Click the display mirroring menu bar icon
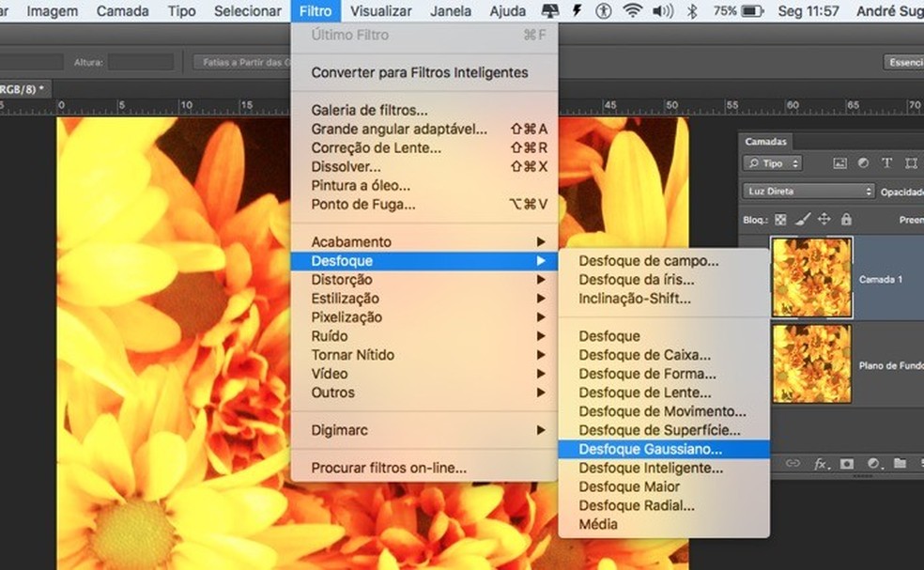 pyautogui.click(x=550, y=10)
